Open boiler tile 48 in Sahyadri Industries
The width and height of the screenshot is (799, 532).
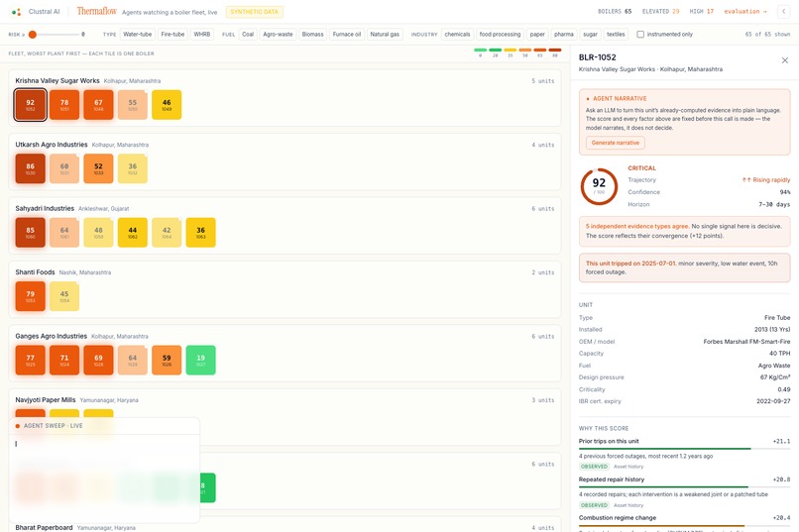98,233
